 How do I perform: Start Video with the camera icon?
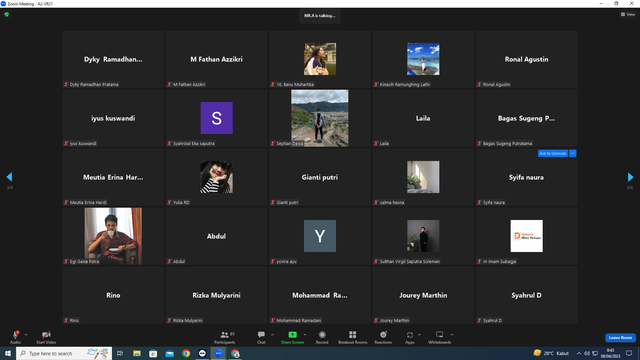(x=46, y=335)
